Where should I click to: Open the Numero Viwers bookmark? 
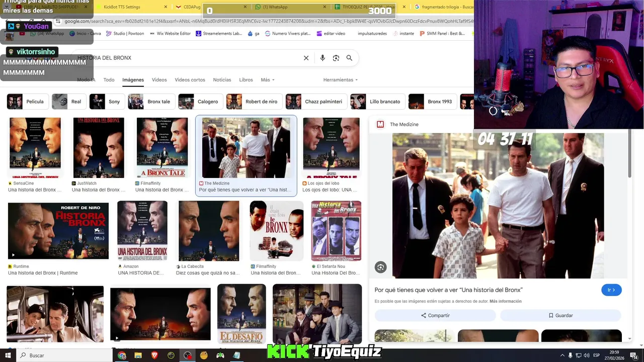287,34
